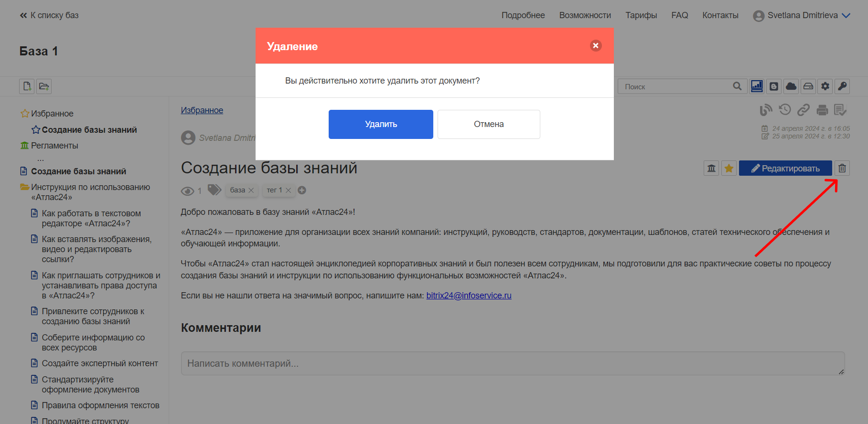Click the key access icon
The width and height of the screenshot is (868, 424).
point(843,86)
